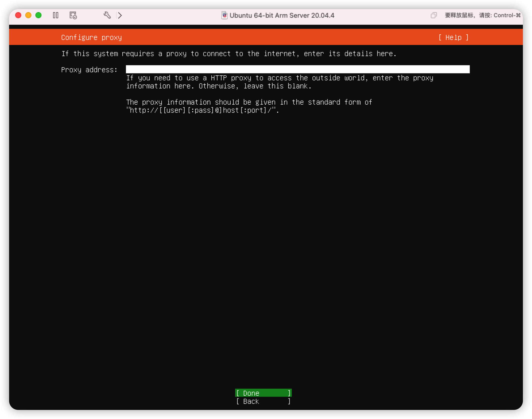Image resolution: width=532 pixels, height=419 pixels.
Task: Click the 'Control-⌘' mouse release hint
Action: [507, 15]
